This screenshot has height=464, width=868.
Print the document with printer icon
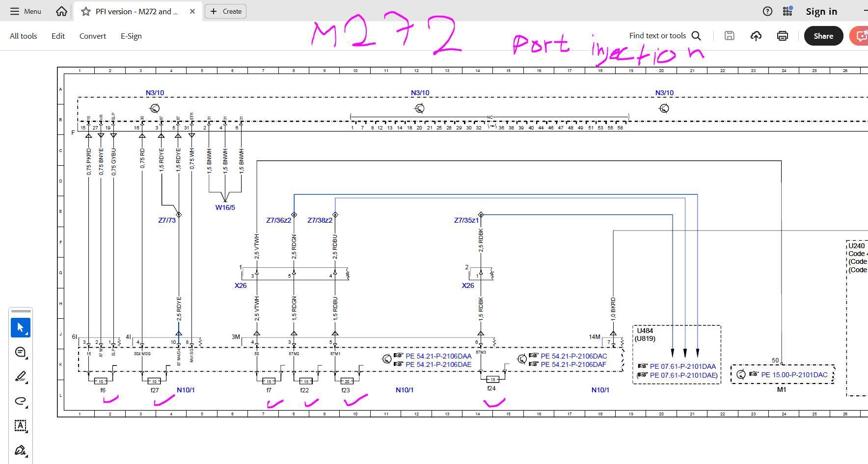(782, 36)
